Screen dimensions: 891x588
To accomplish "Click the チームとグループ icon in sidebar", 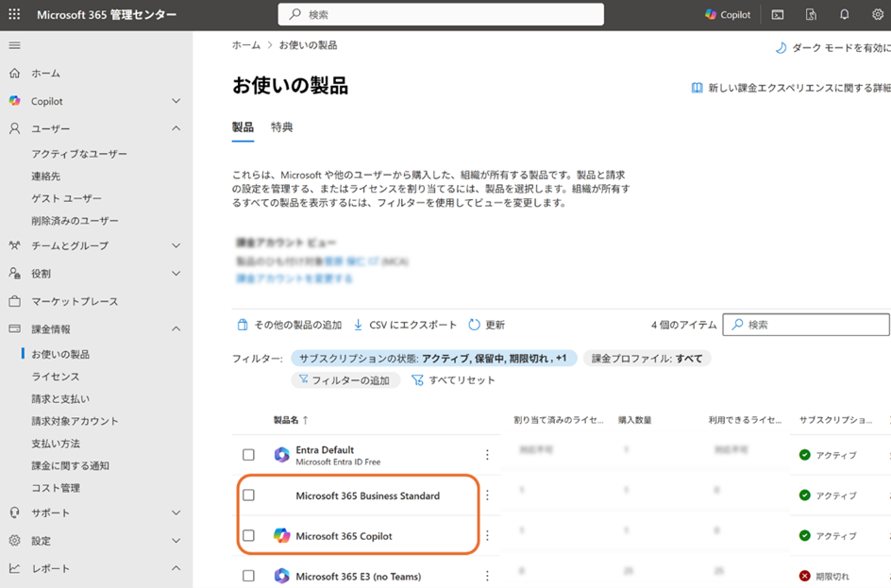I will pyautogui.click(x=15, y=245).
